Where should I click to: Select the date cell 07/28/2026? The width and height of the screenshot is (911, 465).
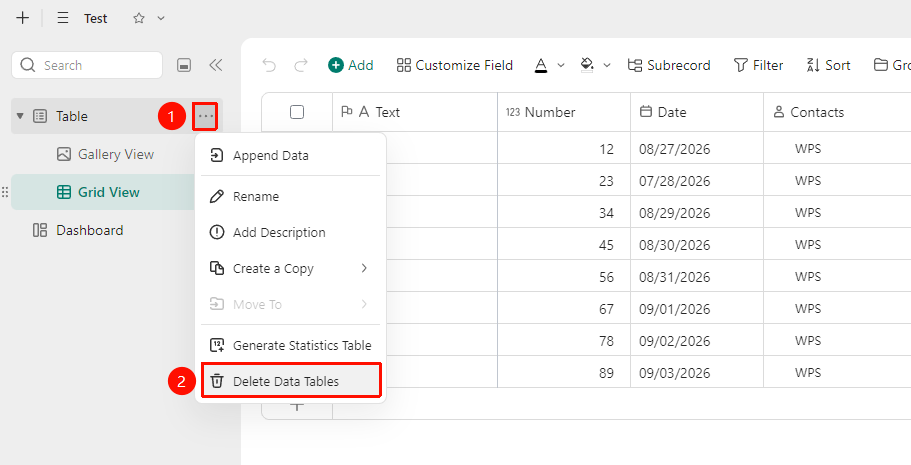pos(697,181)
